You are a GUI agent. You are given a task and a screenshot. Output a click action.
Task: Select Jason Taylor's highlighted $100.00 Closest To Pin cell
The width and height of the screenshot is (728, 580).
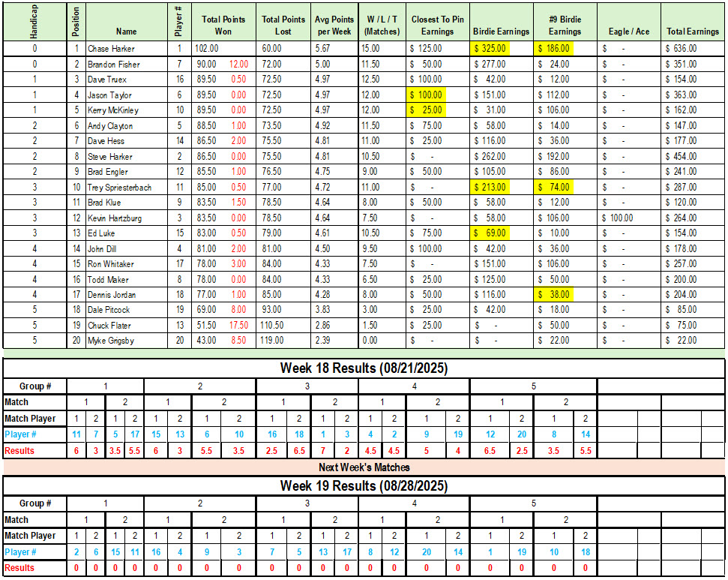pos(426,95)
